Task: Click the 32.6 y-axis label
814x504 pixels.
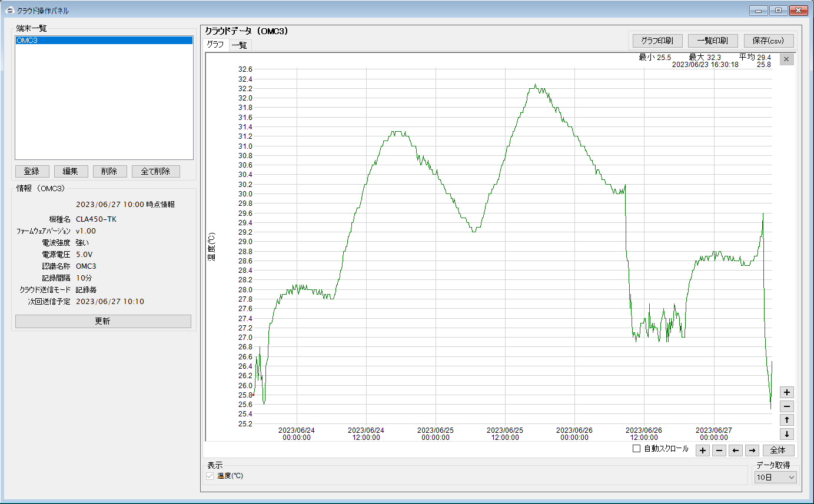Action: click(245, 69)
